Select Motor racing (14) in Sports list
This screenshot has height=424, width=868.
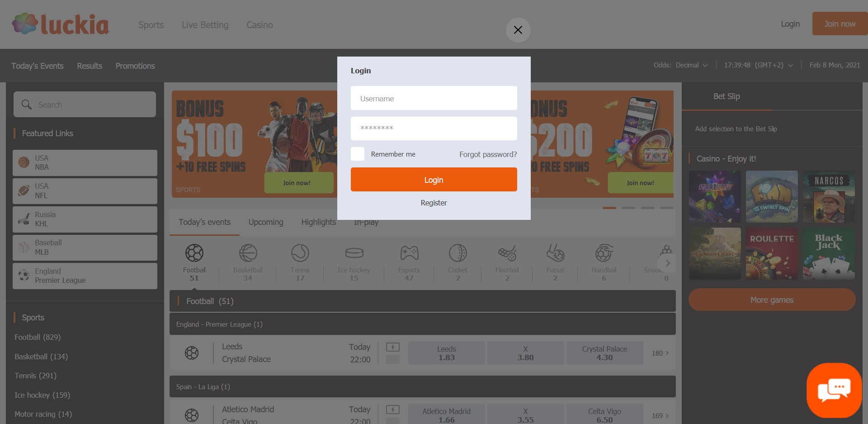43,414
